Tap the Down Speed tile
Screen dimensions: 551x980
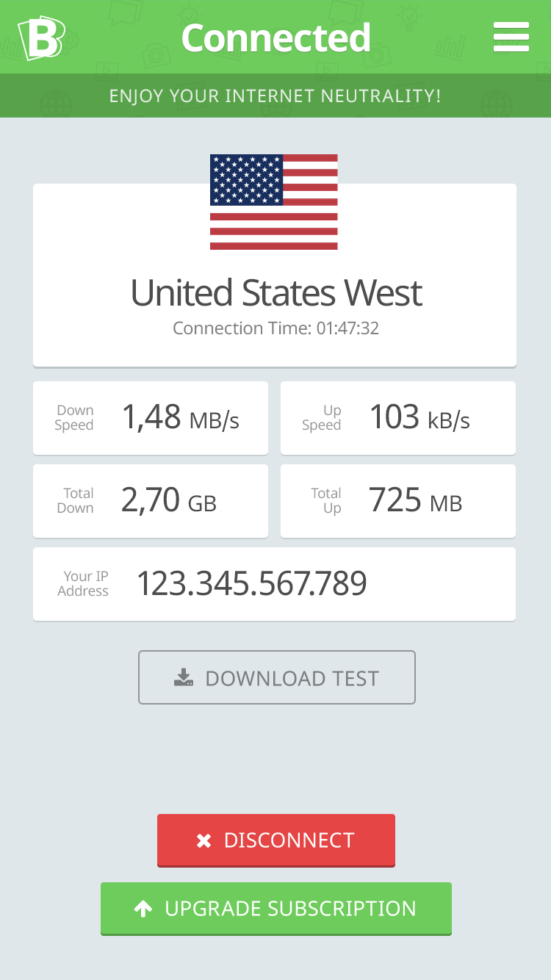[151, 418]
